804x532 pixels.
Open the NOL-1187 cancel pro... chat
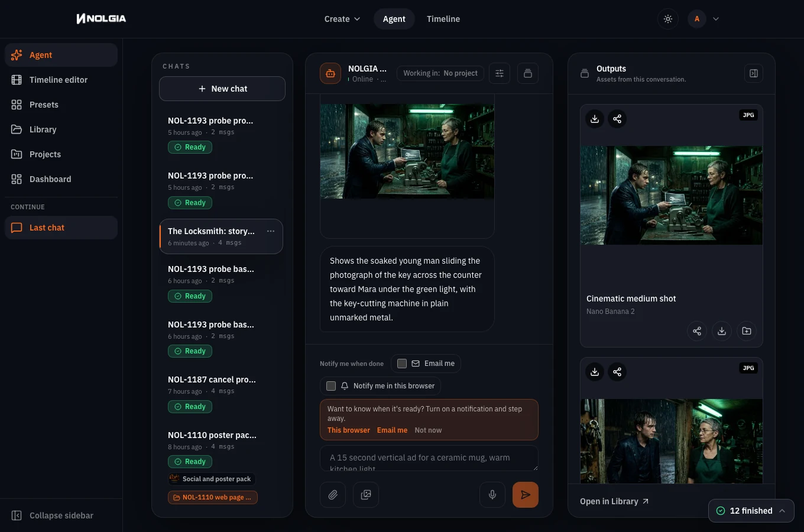click(221, 394)
